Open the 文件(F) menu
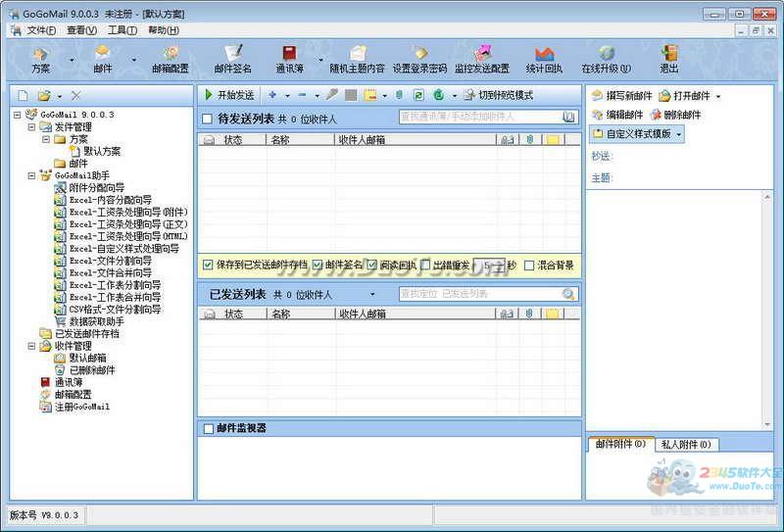The width and height of the screenshot is (784, 532). 41,30
